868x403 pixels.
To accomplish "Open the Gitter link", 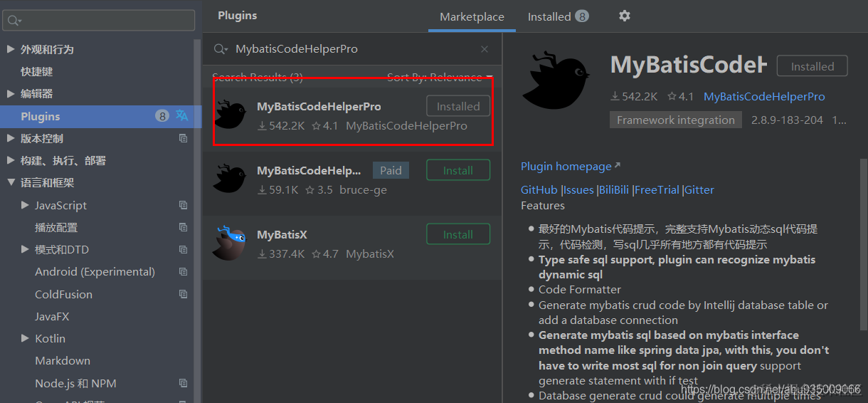I will pyautogui.click(x=699, y=189).
